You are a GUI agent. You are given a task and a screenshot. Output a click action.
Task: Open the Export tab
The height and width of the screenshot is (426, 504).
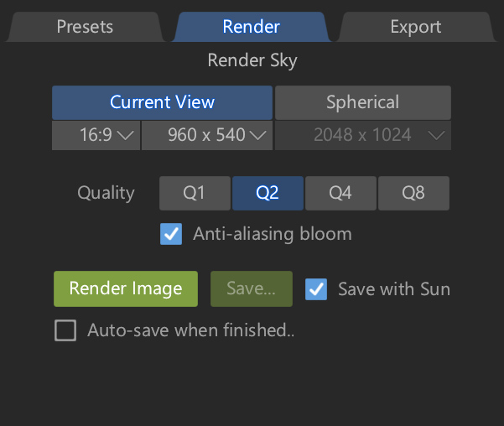[x=415, y=27]
